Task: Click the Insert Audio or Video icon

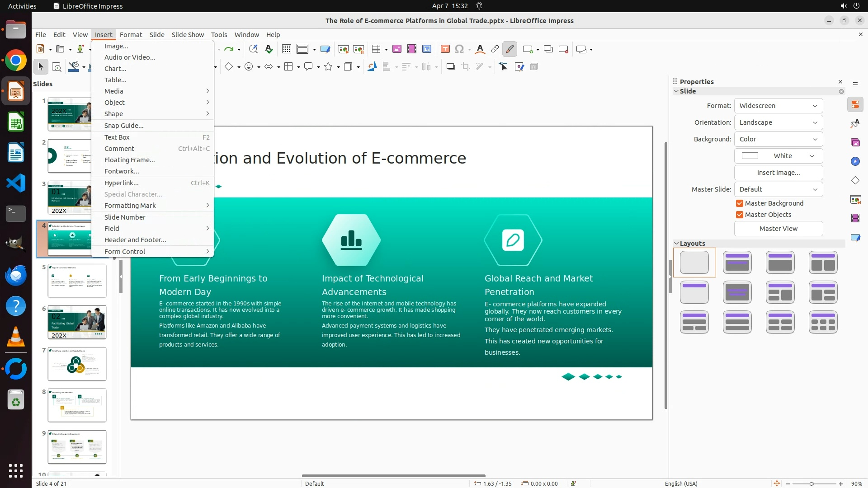Action: coord(411,49)
